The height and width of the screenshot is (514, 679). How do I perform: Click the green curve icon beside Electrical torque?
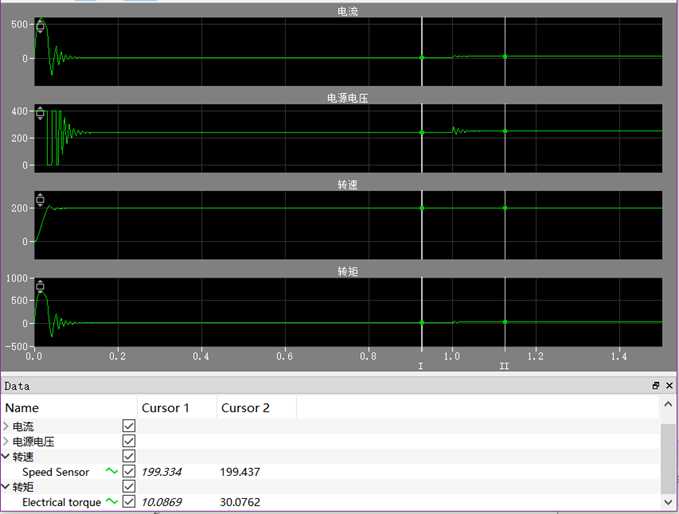pos(112,501)
